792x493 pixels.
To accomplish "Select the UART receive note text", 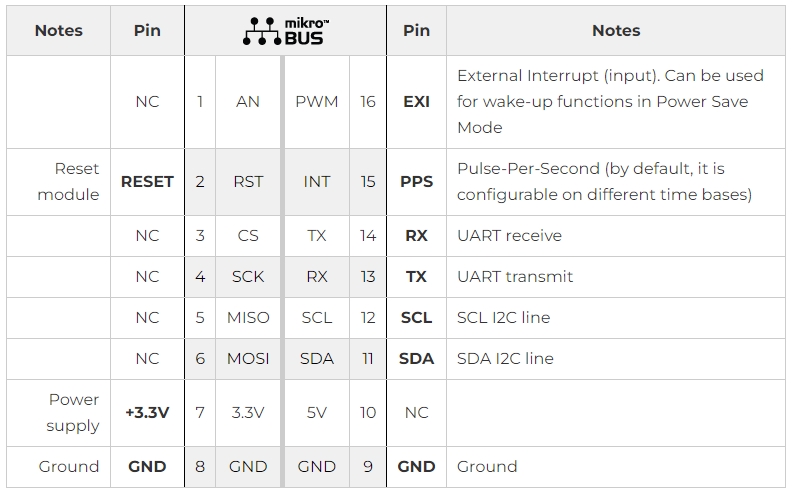I will 509,236.
